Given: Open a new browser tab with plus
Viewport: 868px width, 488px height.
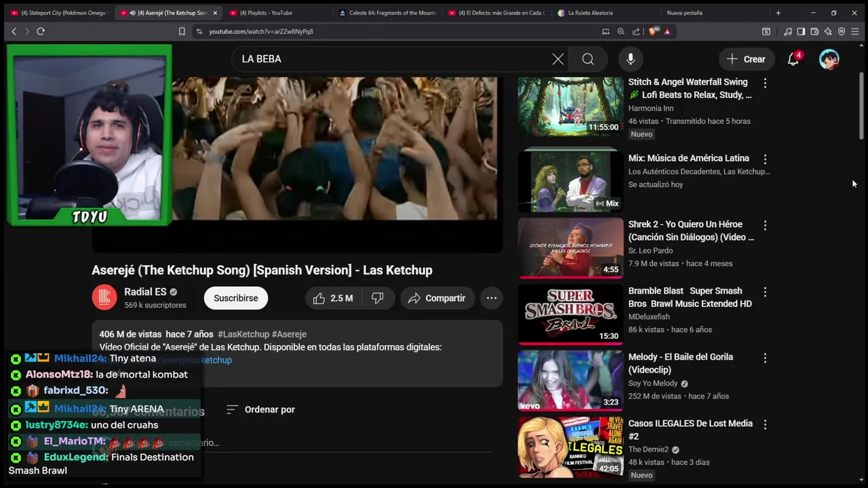Looking at the screenshot, I should point(778,13).
